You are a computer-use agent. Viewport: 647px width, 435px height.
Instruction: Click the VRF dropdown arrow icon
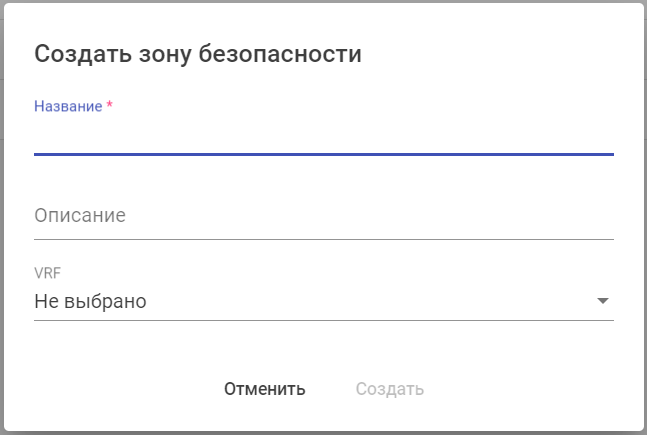point(602,301)
